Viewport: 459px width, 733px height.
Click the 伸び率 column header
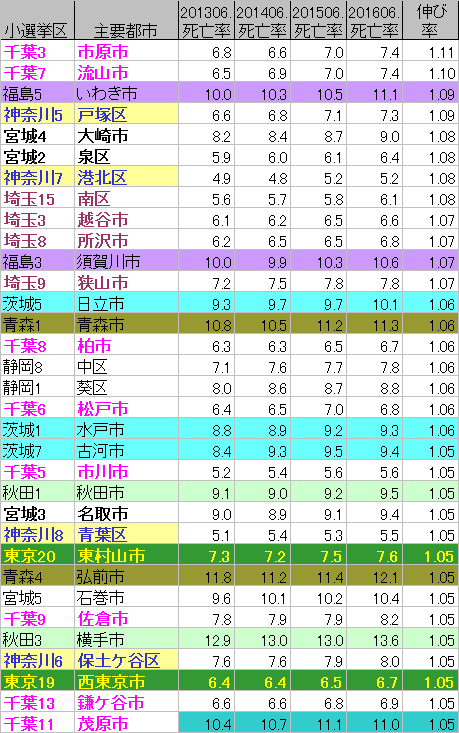(430, 20)
